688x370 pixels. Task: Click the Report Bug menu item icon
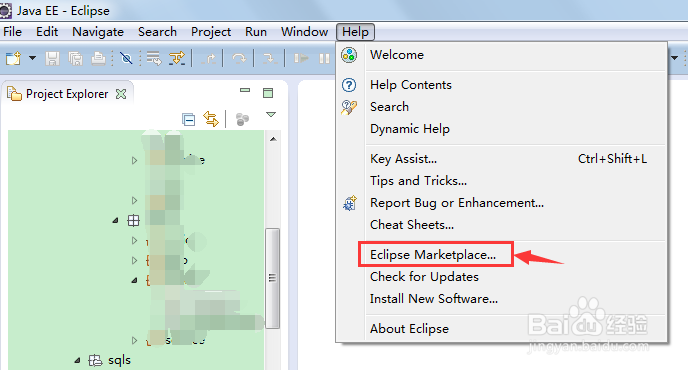[350, 203]
